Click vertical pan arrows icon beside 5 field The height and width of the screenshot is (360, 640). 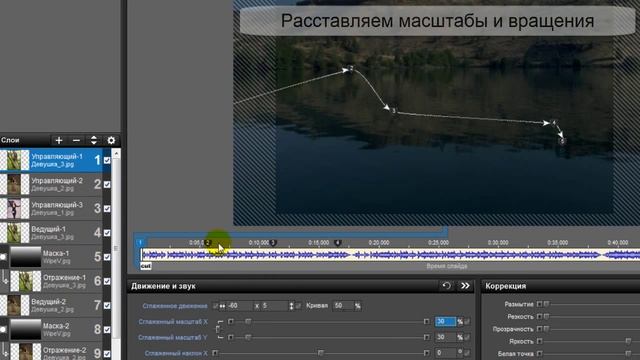pos(291,306)
